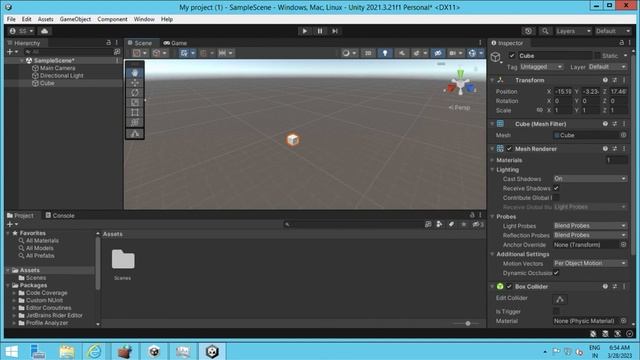The width and height of the screenshot is (640, 360).
Task: Disable the Mesh Renderer checkbox
Action: [x=509, y=149]
